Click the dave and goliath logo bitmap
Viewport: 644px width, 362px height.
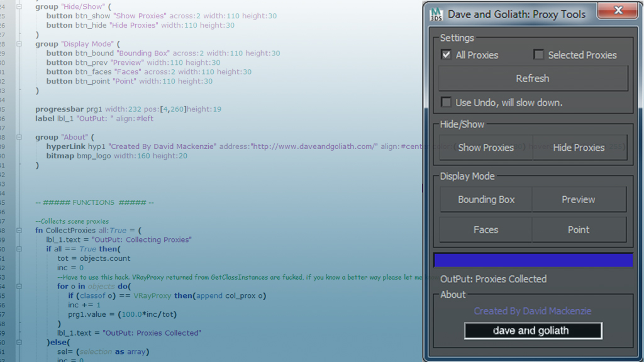[533, 331]
